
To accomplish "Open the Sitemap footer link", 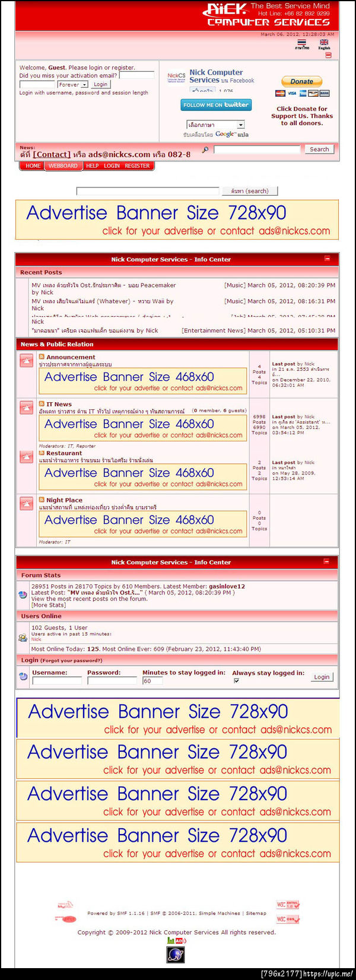I will pyautogui.click(x=256, y=913).
